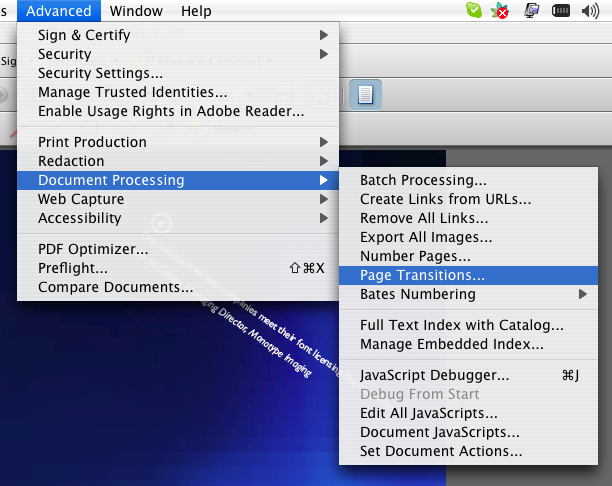
Task: Choose Manage Embedded Index...
Action: (x=468, y=344)
